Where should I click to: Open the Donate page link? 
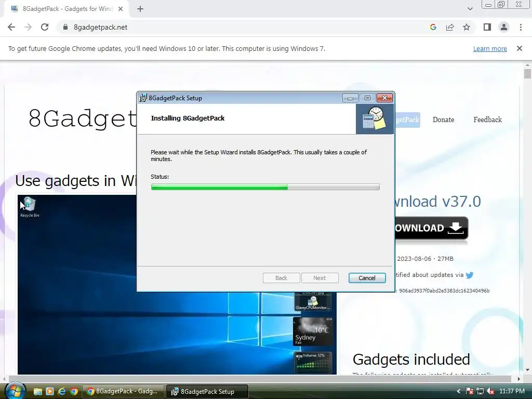tap(443, 120)
